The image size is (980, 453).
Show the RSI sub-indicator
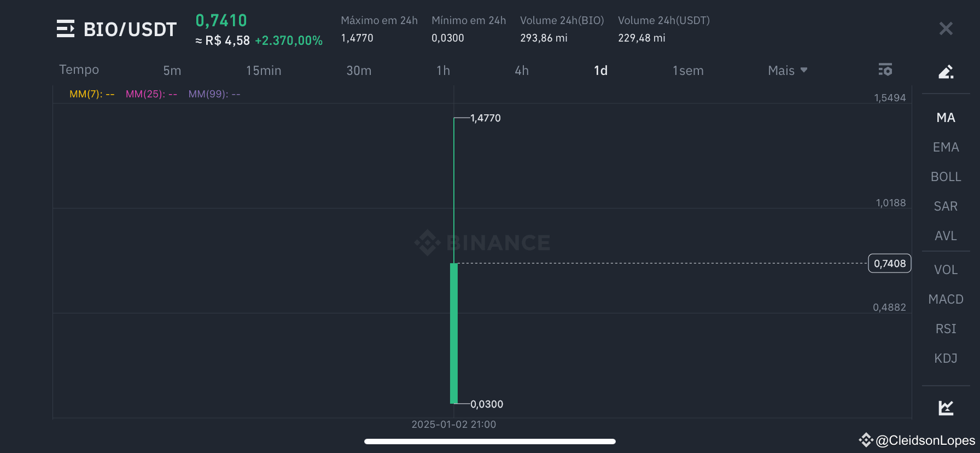(946, 329)
